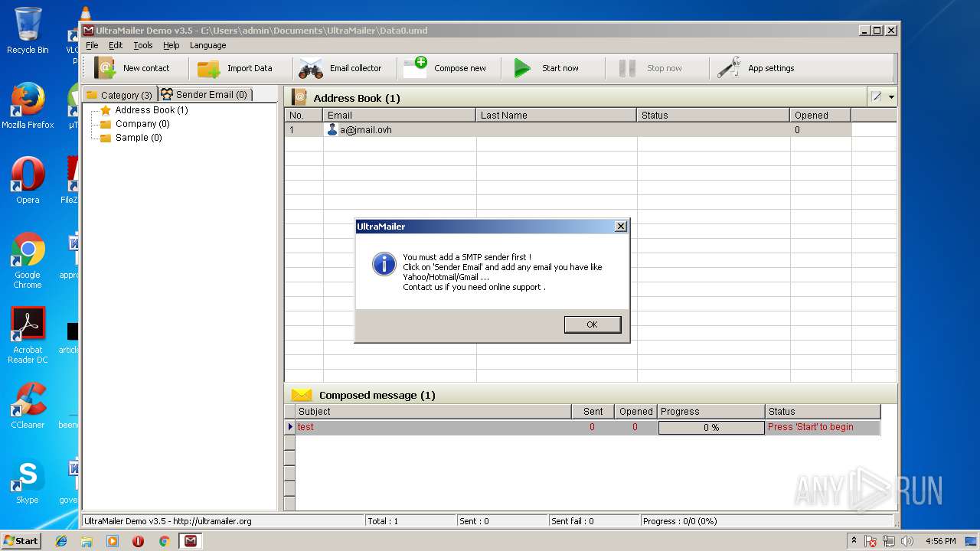The image size is (980, 551).
Task: Select Address Book (1) tree item
Action: coord(144,110)
